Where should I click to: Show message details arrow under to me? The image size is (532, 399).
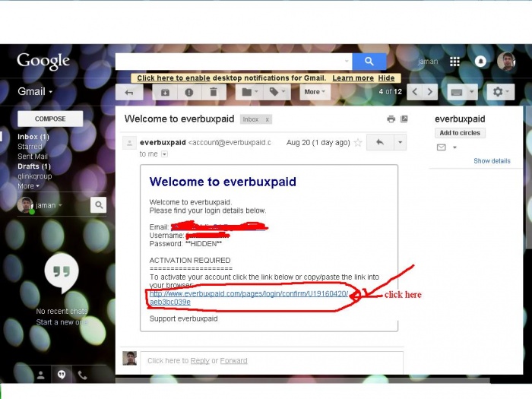pyautogui.click(x=164, y=154)
